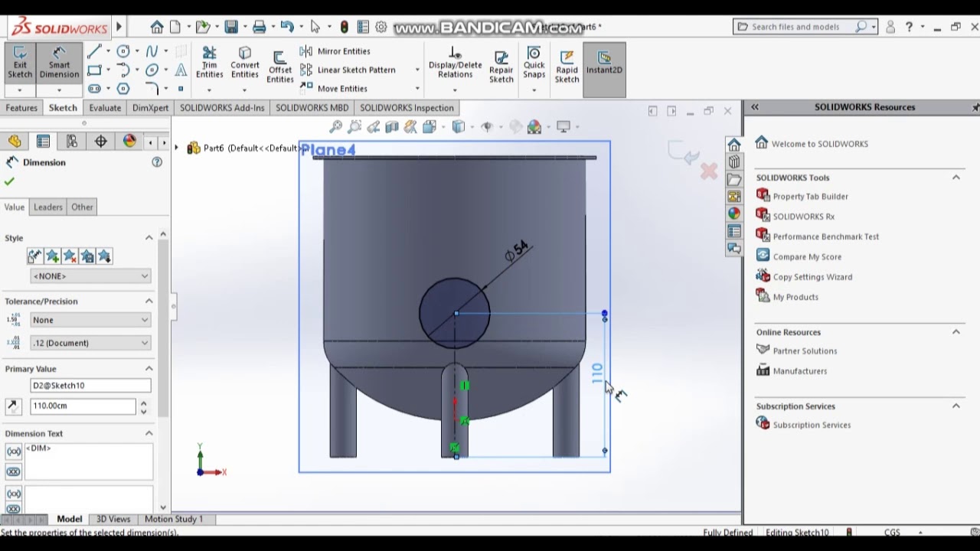Click Exit Sketch button
The height and width of the screenshot is (551, 980).
pyautogui.click(x=20, y=62)
